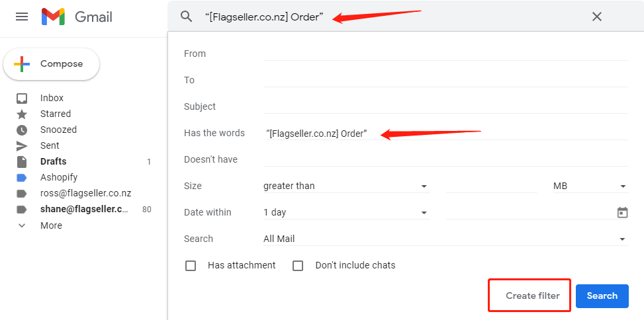Open Drafts folder
Screen dimensions: 644x320
53,161
